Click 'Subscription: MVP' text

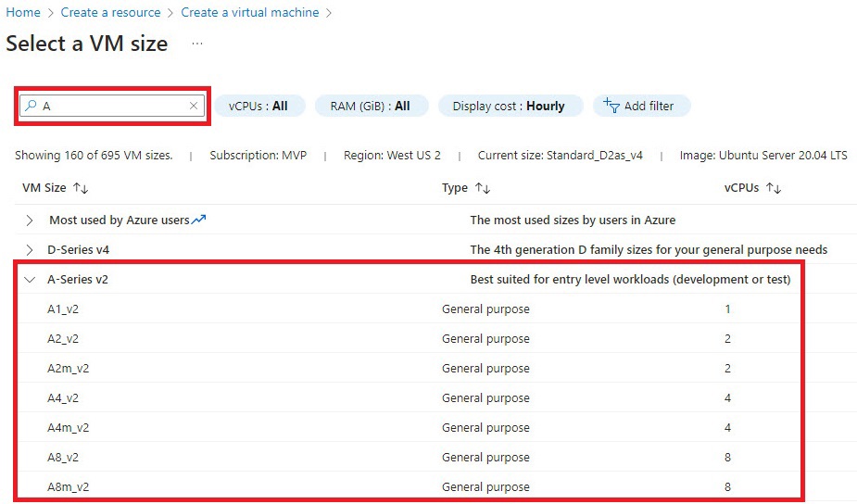(258, 156)
